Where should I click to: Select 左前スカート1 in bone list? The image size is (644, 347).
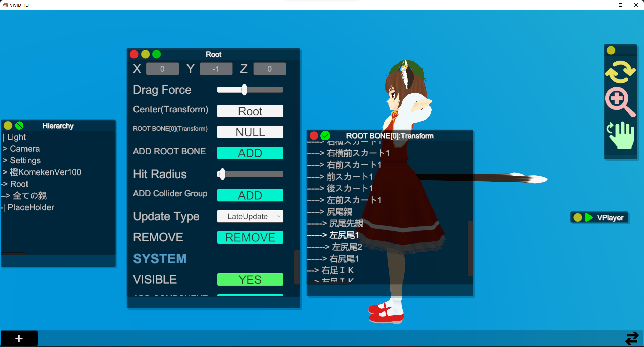pos(354,200)
